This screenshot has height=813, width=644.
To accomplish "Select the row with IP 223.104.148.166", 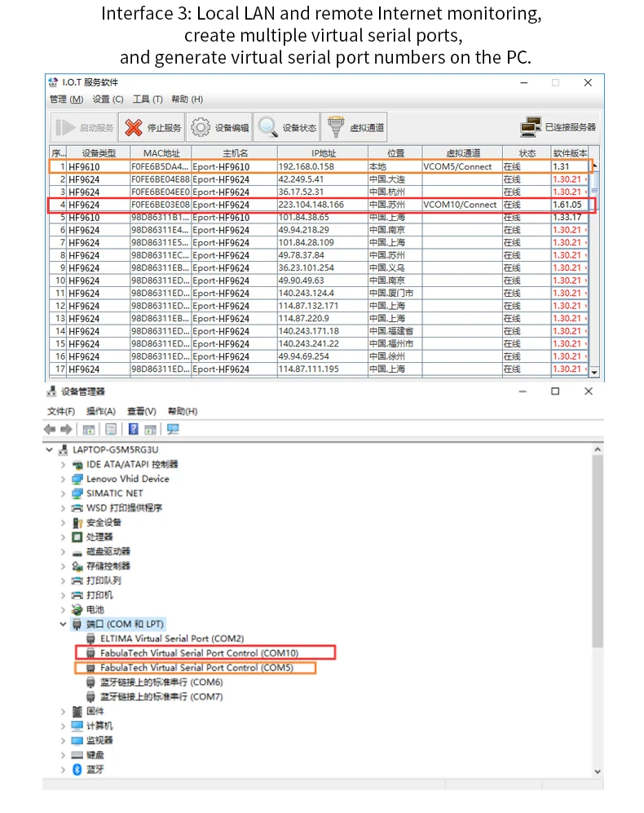I will point(321,205).
